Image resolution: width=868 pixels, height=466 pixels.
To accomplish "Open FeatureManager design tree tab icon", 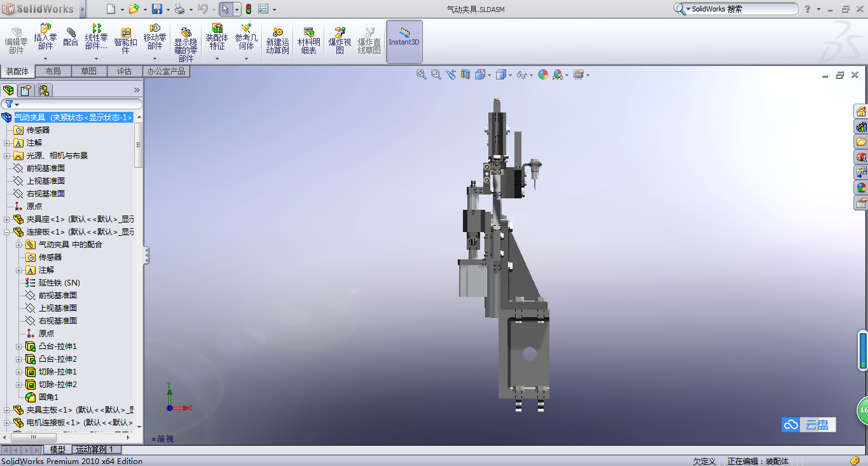I will [9, 90].
